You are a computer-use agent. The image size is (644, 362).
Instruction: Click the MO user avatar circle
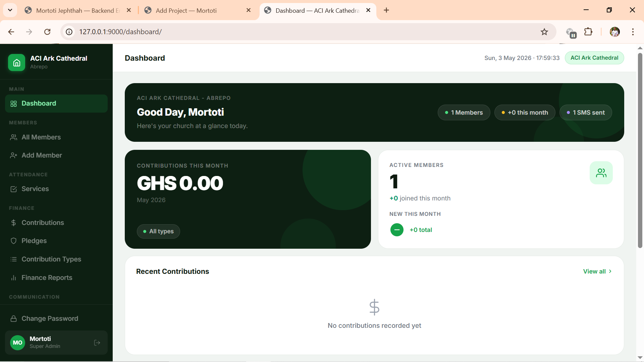[17, 343]
